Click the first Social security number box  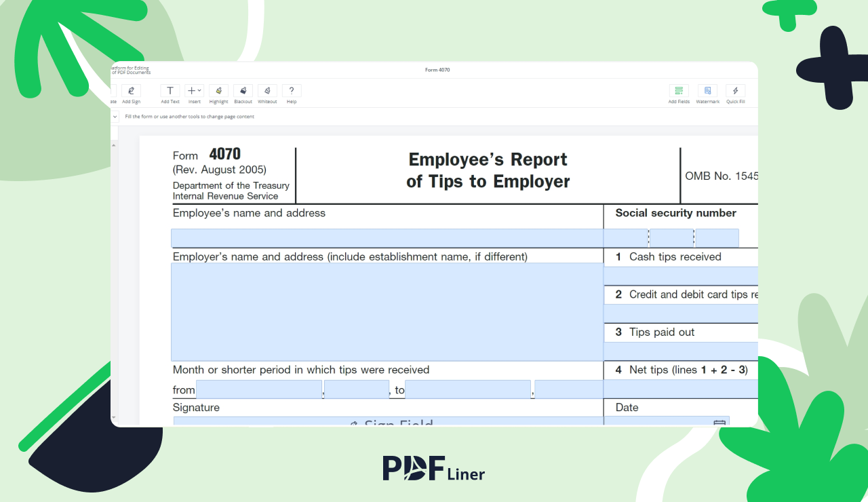click(x=625, y=238)
